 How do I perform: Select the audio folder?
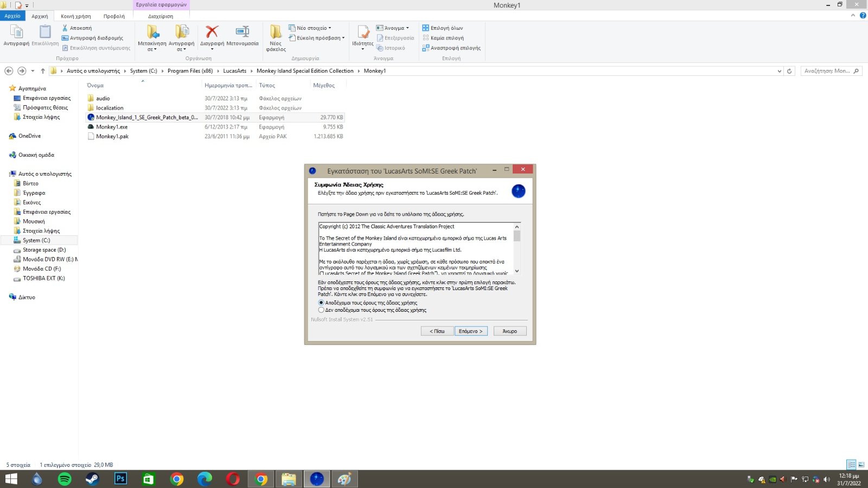point(103,99)
